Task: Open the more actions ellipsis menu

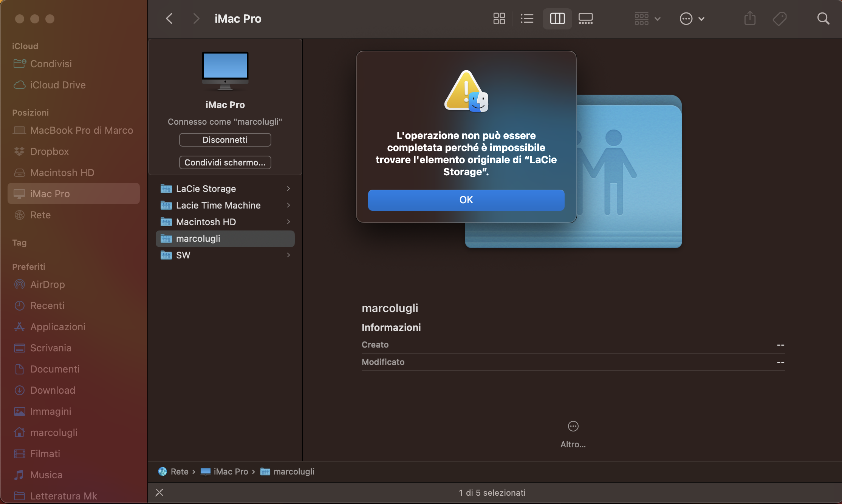Action: [692, 18]
